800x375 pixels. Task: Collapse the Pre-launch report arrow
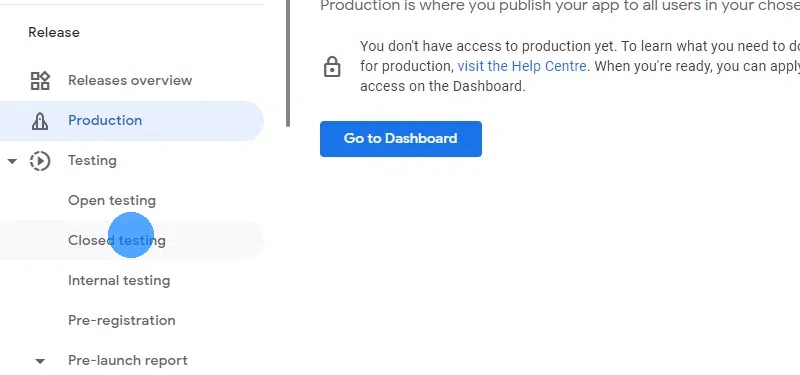coord(40,361)
